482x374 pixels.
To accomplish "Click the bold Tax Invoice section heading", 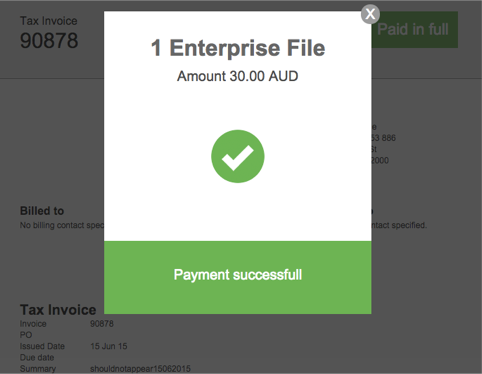I will (58, 310).
